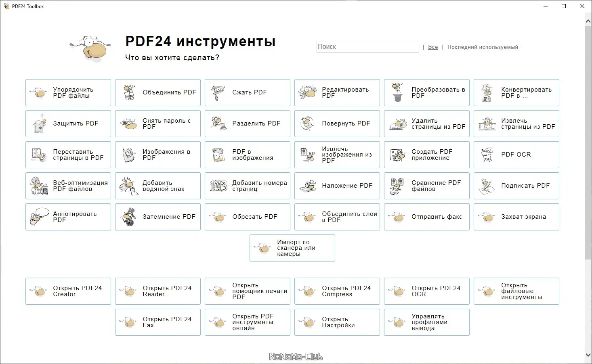Launch Открыть PDF24 OCR
This screenshot has height=364, width=592.
[426, 291]
